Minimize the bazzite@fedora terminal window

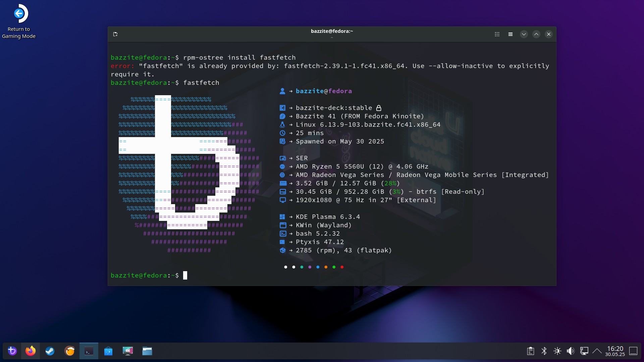[x=524, y=34]
